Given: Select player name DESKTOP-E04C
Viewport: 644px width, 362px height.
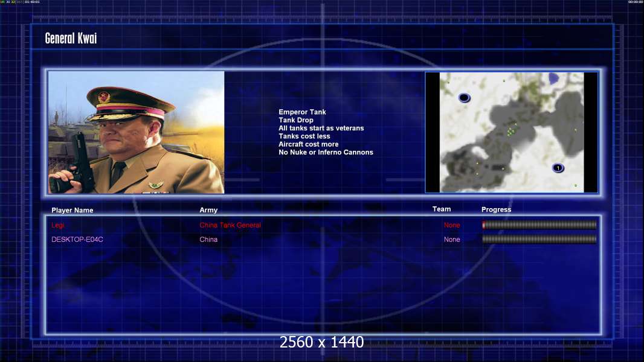Looking at the screenshot, I should coord(77,240).
